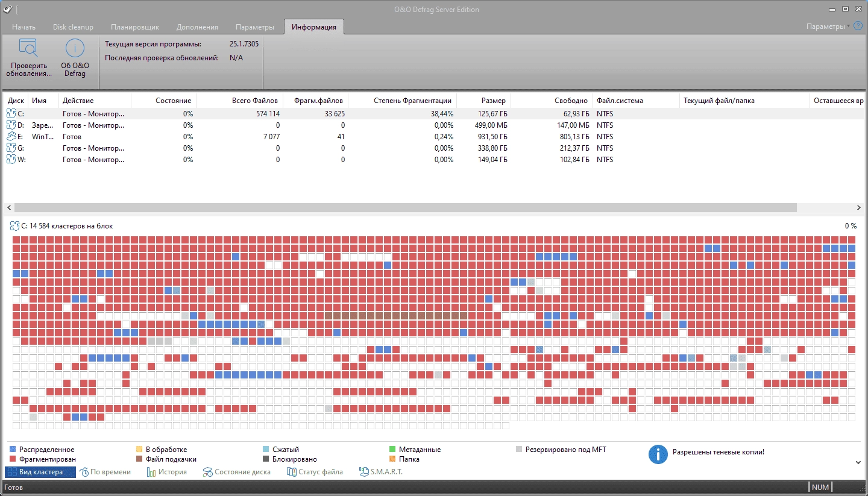Click the drive list scroll right arrow
The height and width of the screenshot is (496, 868).
858,207
